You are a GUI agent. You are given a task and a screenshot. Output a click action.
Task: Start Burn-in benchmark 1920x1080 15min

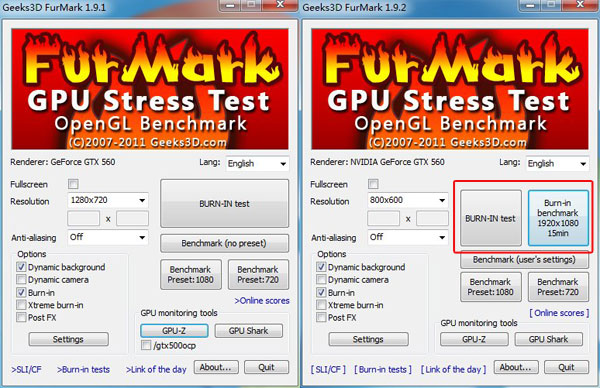[x=558, y=218]
